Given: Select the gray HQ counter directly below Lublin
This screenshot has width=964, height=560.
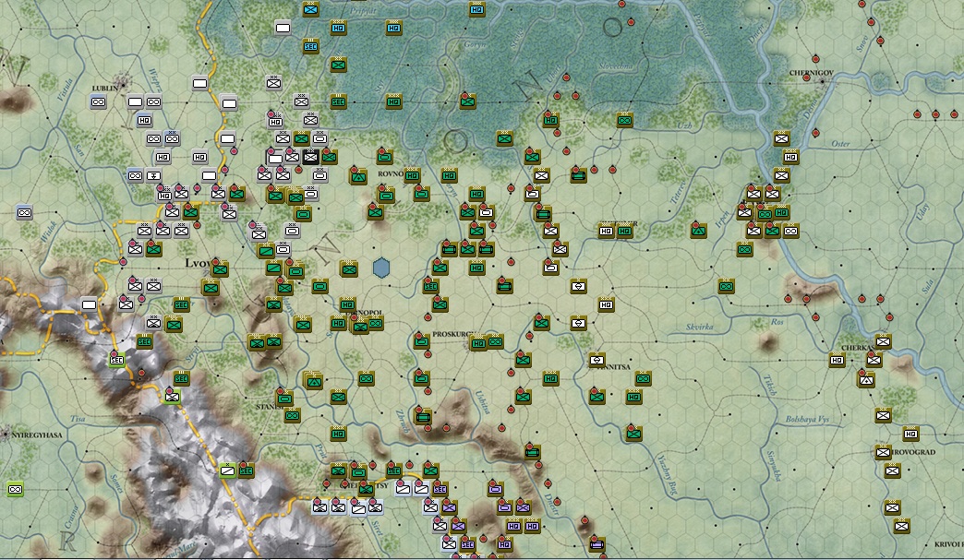Looking at the screenshot, I should [x=144, y=120].
